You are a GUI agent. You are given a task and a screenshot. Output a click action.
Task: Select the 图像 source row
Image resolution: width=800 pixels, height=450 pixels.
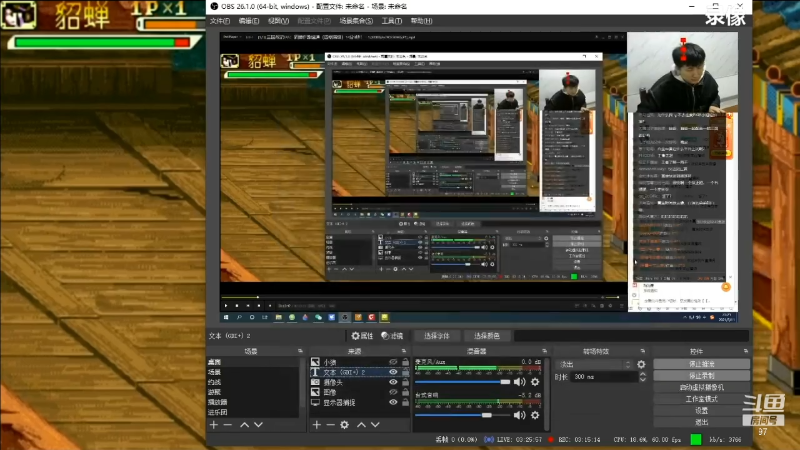360,392
